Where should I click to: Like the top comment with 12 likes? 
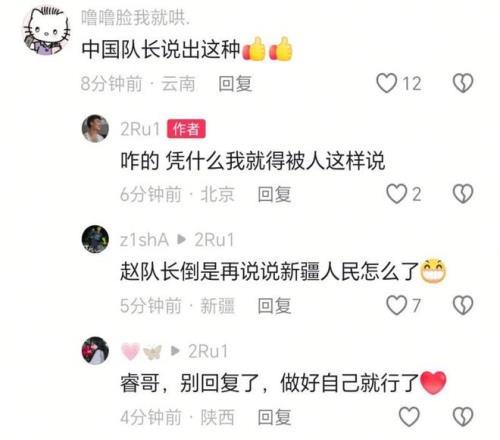click(387, 83)
